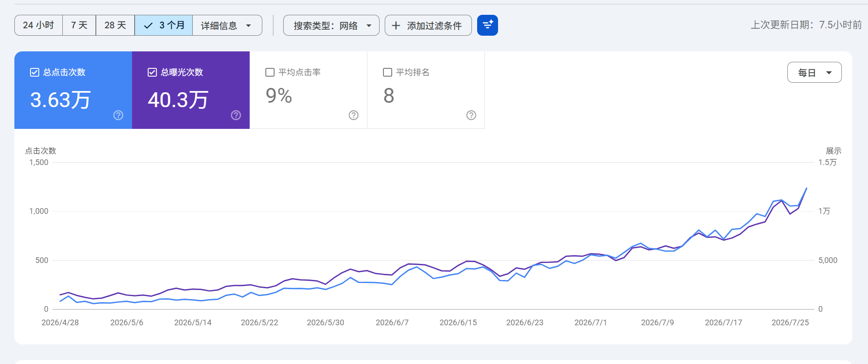
Task: Click the 2026/4/28 axis date label
Action: [60, 323]
